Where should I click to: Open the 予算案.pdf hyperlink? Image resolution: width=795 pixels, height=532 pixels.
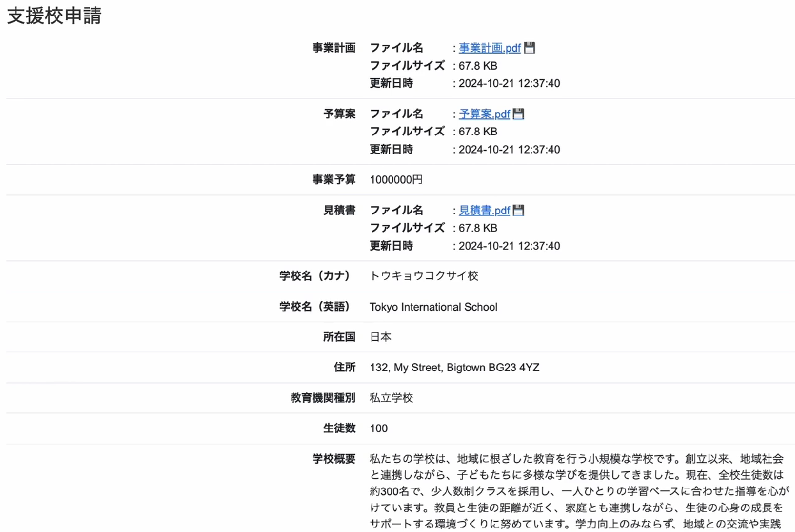483,113
